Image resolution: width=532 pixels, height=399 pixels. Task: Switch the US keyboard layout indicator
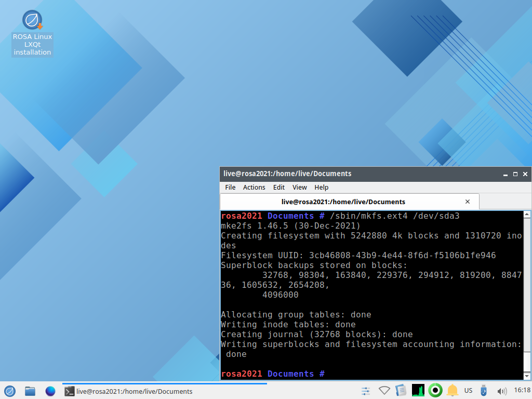tap(468, 391)
